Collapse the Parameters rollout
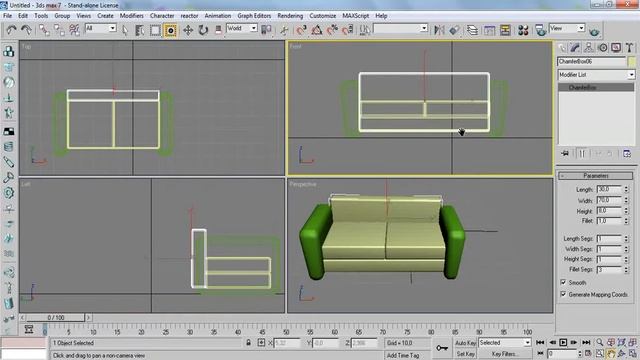Image resolution: width=640 pixels, height=360 pixels. (x=596, y=176)
